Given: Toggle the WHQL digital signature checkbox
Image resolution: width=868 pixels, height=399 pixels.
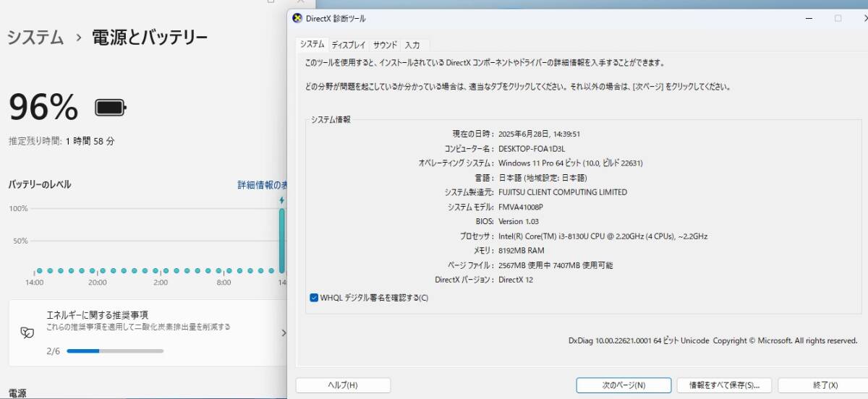Looking at the screenshot, I should [x=314, y=297].
